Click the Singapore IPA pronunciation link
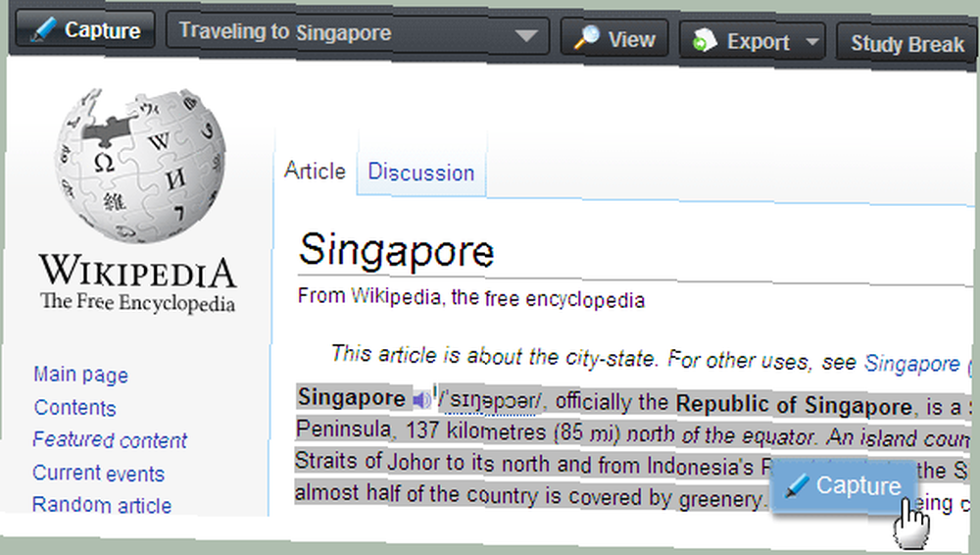980x555 pixels. click(491, 401)
